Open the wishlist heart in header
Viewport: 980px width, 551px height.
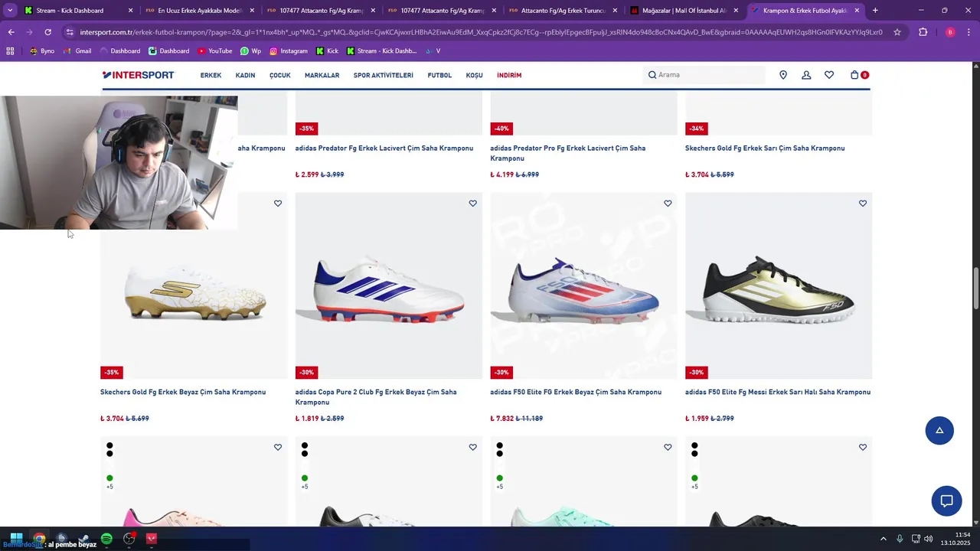coord(829,75)
